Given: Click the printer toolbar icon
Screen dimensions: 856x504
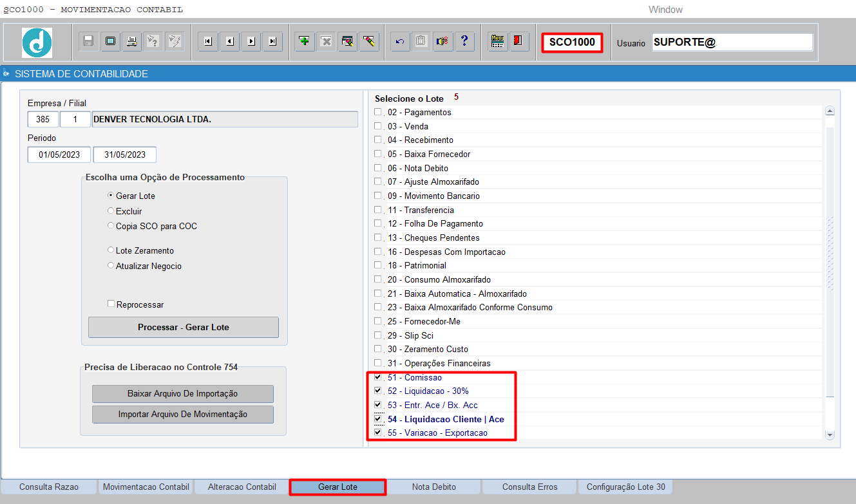Looking at the screenshot, I should [132, 41].
